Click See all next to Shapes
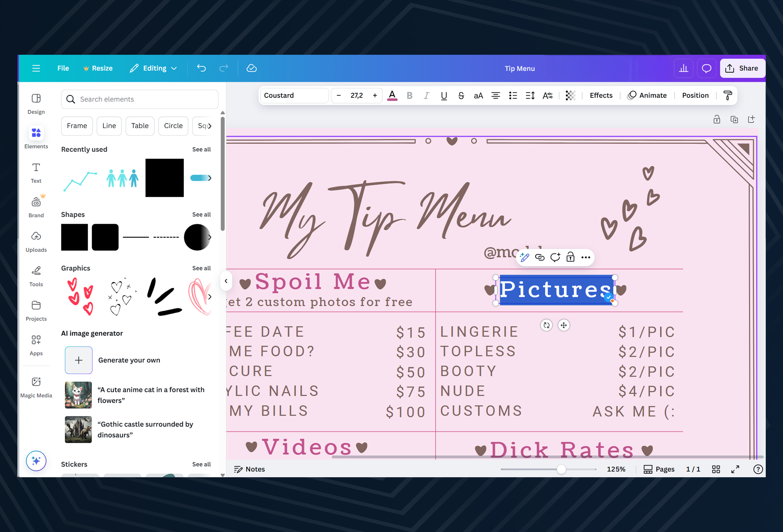The image size is (783, 532). (201, 214)
